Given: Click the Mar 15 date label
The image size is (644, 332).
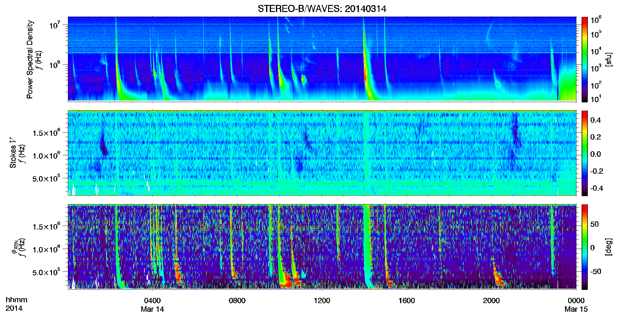Looking at the screenshot, I should [576, 309].
